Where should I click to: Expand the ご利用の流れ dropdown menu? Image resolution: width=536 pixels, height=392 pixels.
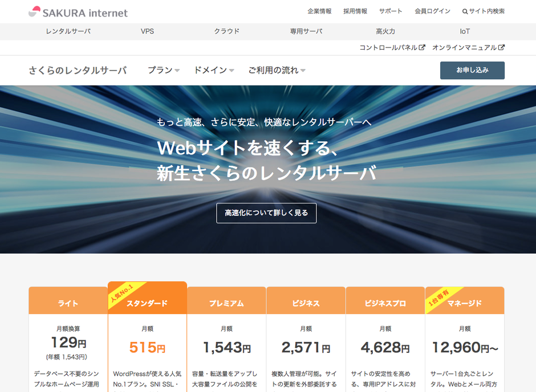pyautogui.click(x=277, y=71)
